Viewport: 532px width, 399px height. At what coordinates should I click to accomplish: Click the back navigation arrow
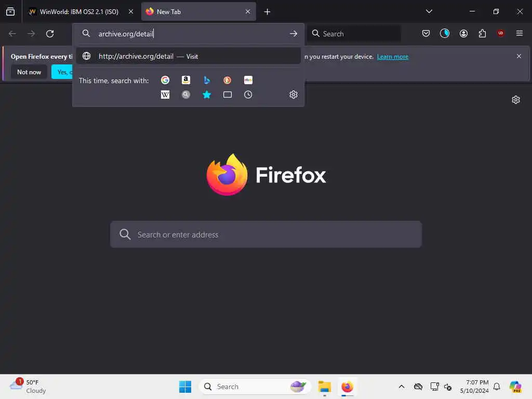pos(12,34)
